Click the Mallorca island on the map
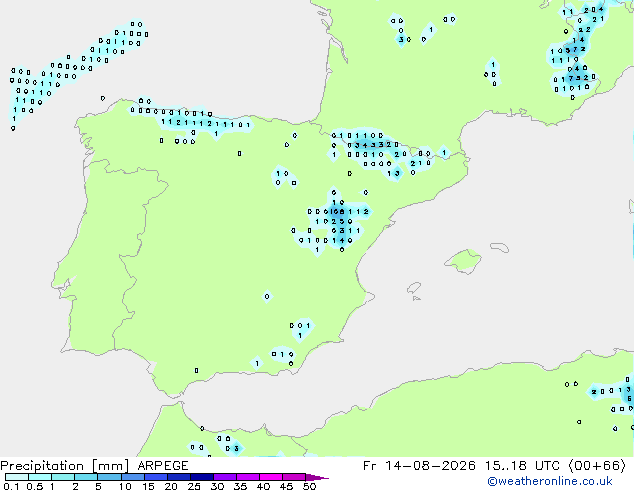This screenshot has height=490, width=634. click(x=463, y=262)
